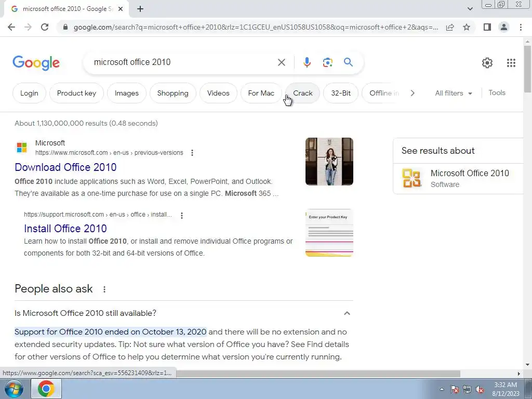Open the Google apps grid icon

point(511,63)
